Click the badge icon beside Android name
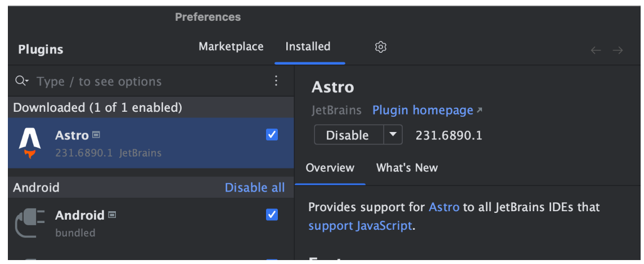Viewport: 644px width, 264px height. coord(112,215)
